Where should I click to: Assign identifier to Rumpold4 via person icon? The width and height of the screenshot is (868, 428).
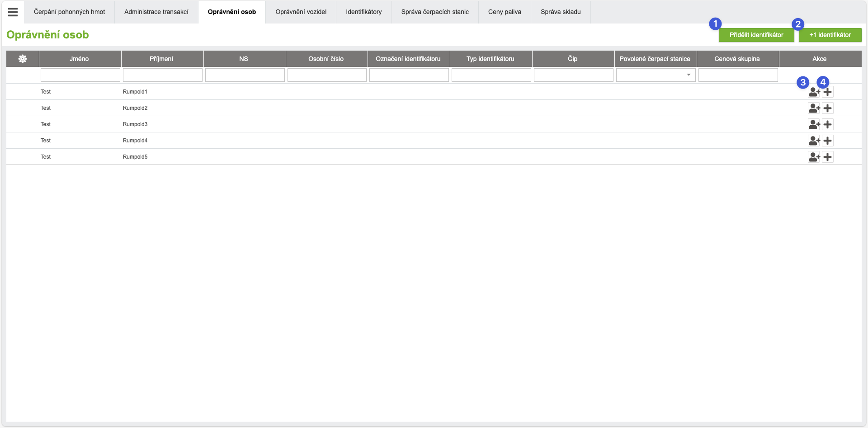tap(814, 141)
